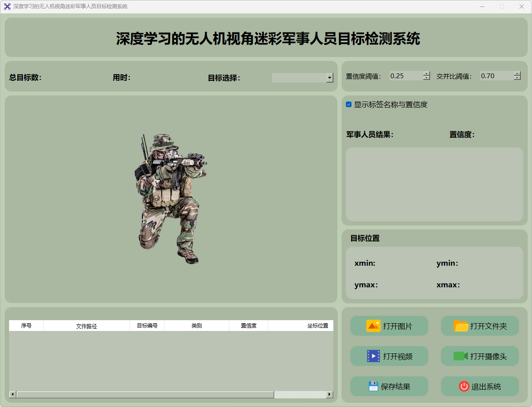
Task: Click the drone app icon in title bar
Action: click(x=7, y=6)
